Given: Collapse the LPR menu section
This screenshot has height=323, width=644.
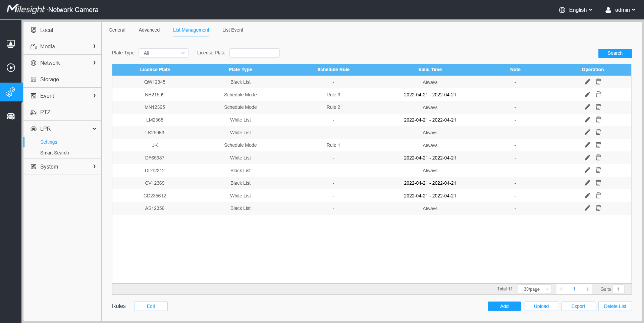Looking at the screenshot, I should 62,129.
